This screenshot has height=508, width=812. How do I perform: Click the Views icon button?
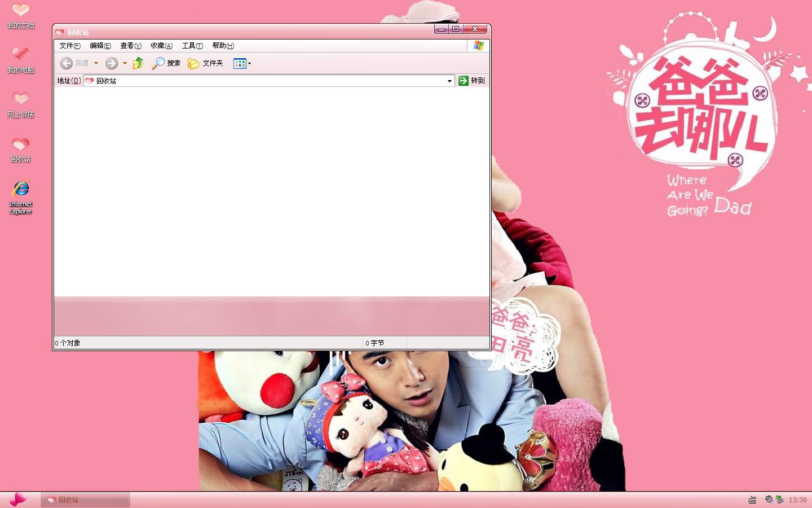coord(240,63)
